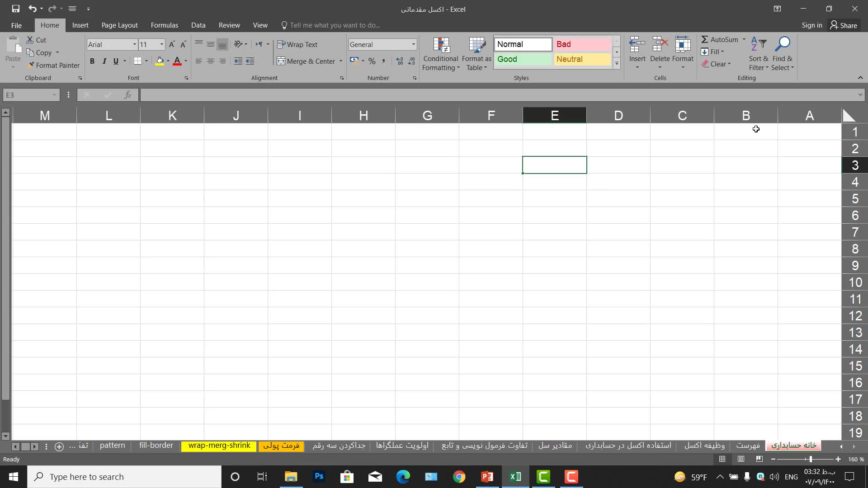This screenshot has height=488, width=868.
Task: Open Conditional Formatting menu
Action: click(441, 54)
